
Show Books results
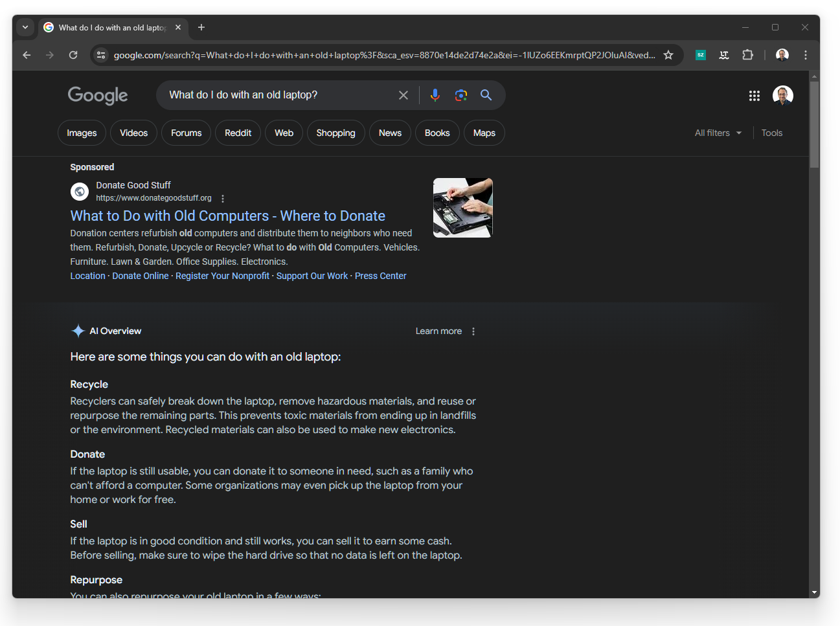click(x=437, y=133)
